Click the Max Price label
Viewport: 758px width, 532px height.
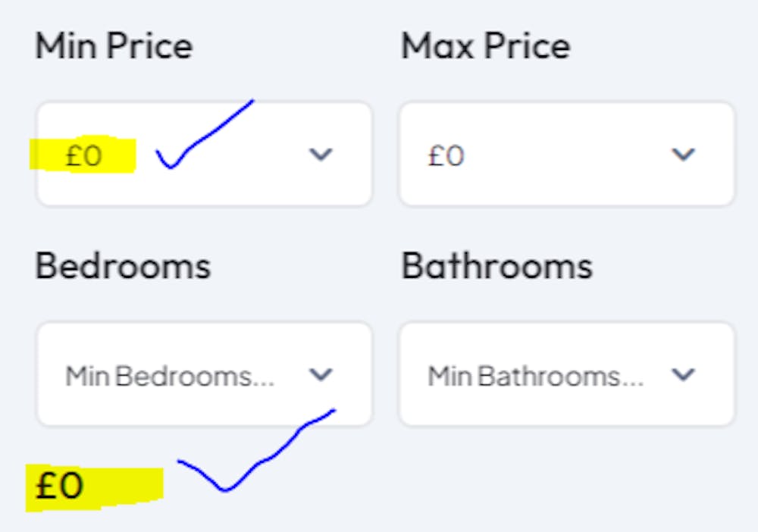(x=485, y=47)
